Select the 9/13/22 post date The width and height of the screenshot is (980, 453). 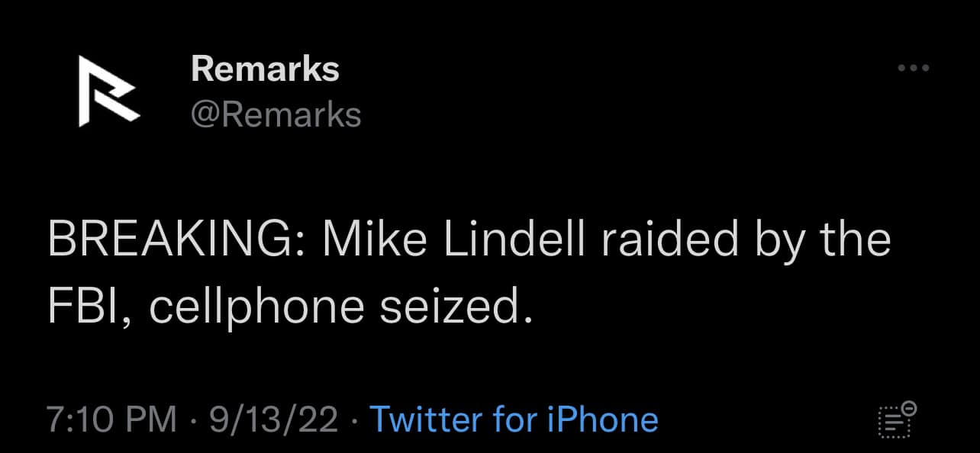(273, 419)
